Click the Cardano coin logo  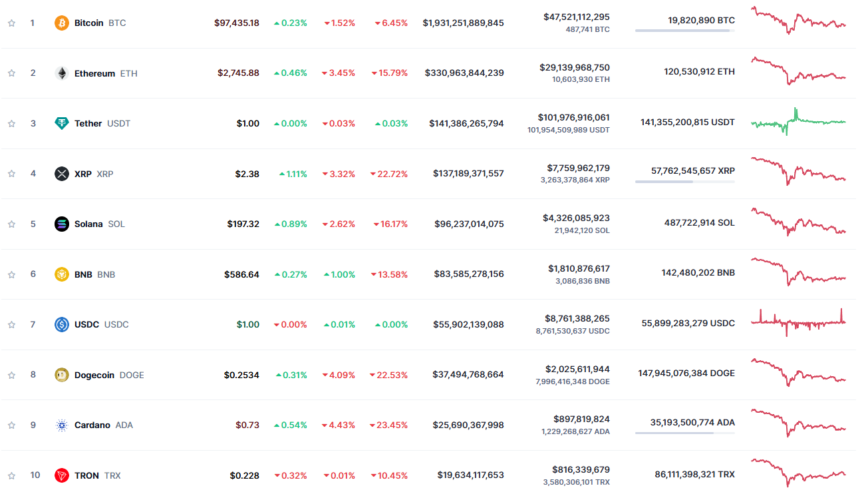pos(62,425)
